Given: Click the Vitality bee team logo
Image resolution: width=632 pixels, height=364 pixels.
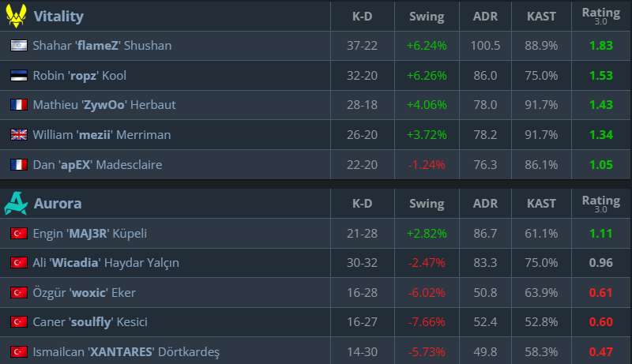Looking at the screenshot, I should pyautogui.click(x=16, y=16).
